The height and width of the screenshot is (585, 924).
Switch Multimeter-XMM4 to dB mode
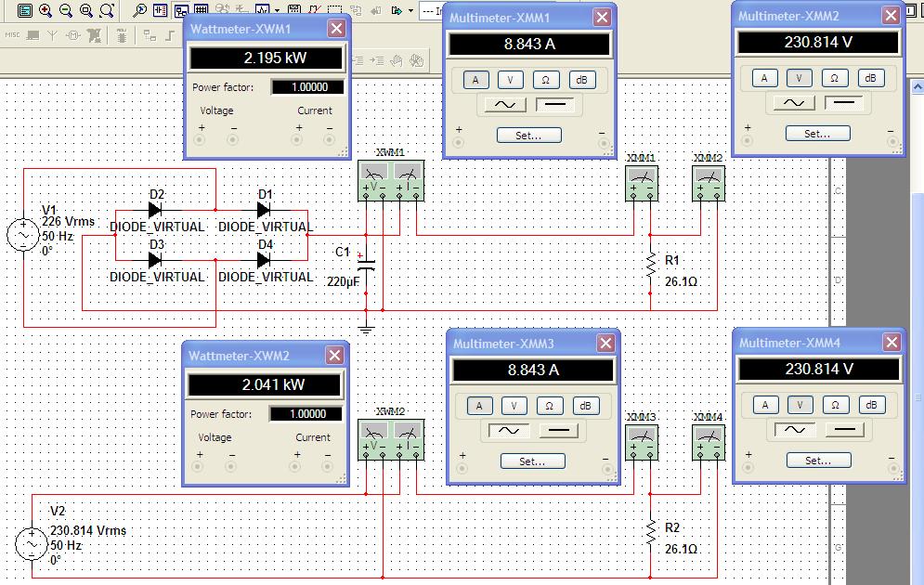tap(871, 405)
